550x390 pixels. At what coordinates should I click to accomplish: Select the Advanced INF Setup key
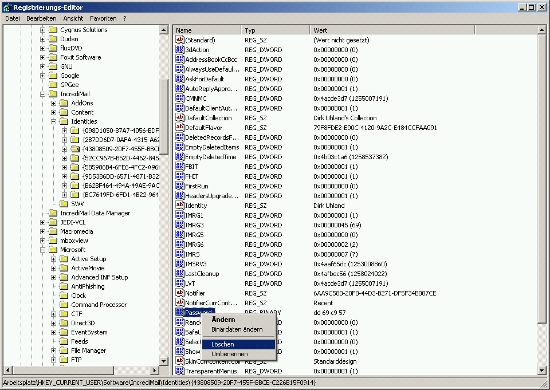pyautogui.click(x=100, y=277)
